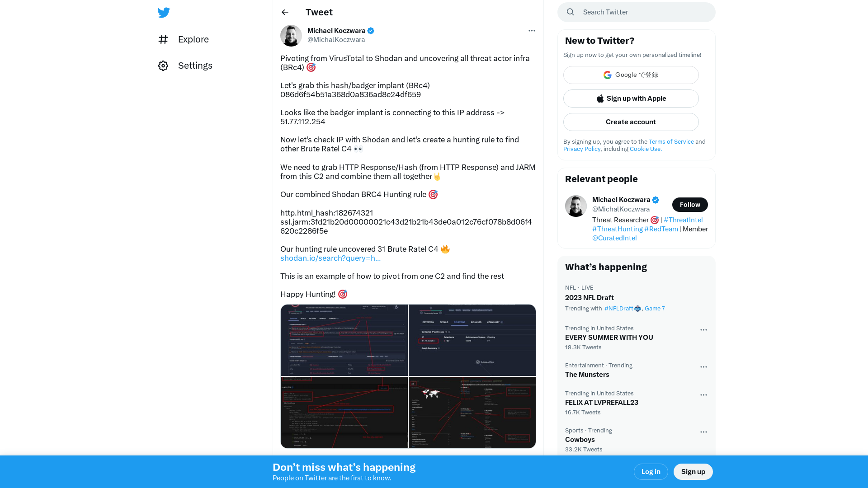Click the Log in button
This screenshot has width=868, height=488.
(651, 471)
